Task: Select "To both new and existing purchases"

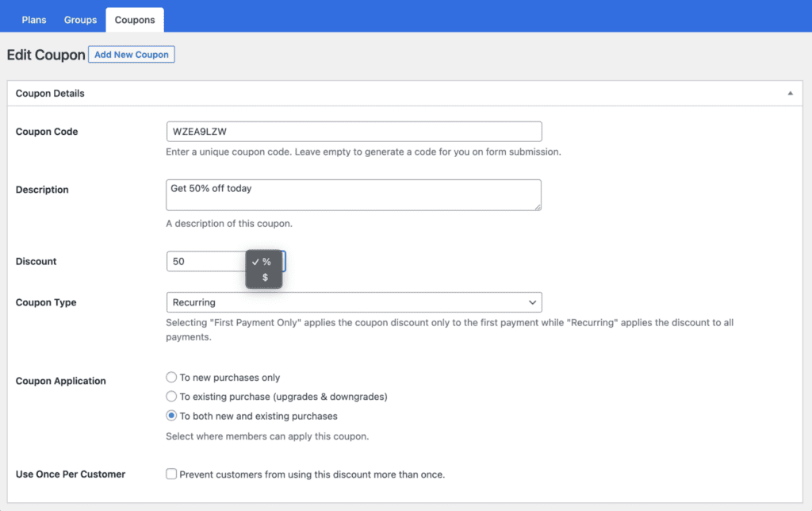Action: pos(171,416)
